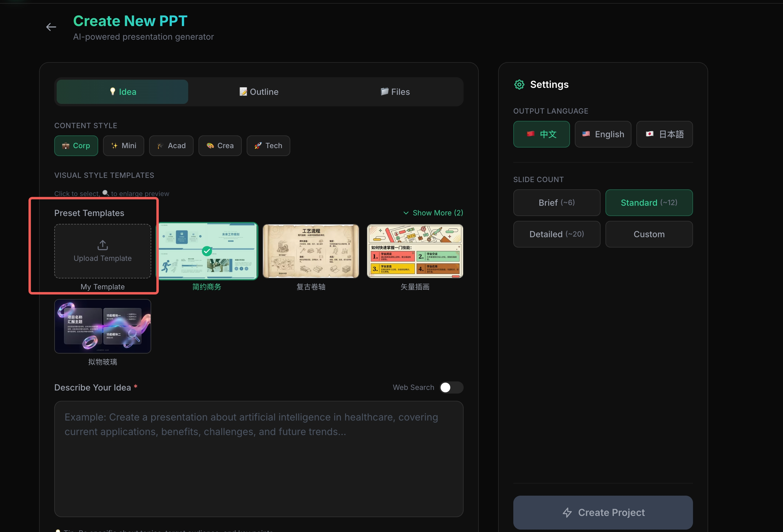Select Brief (~6) slide count

click(x=556, y=202)
